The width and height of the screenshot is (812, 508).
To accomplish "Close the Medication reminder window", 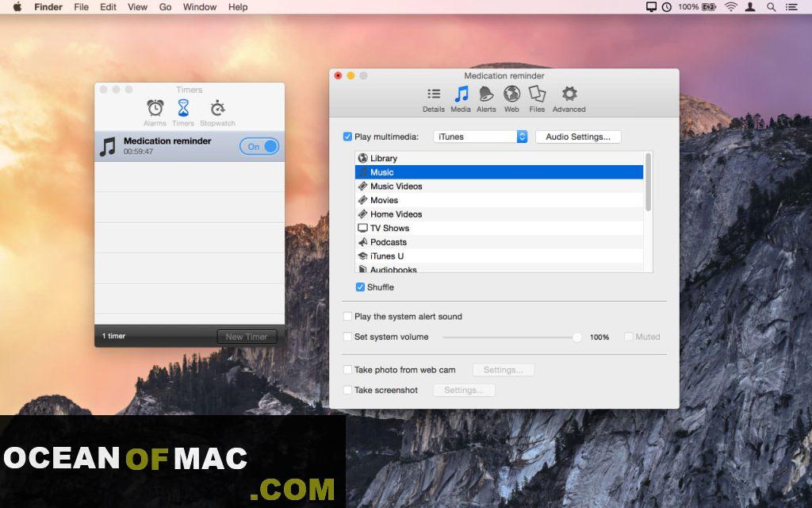I will click(338, 75).
